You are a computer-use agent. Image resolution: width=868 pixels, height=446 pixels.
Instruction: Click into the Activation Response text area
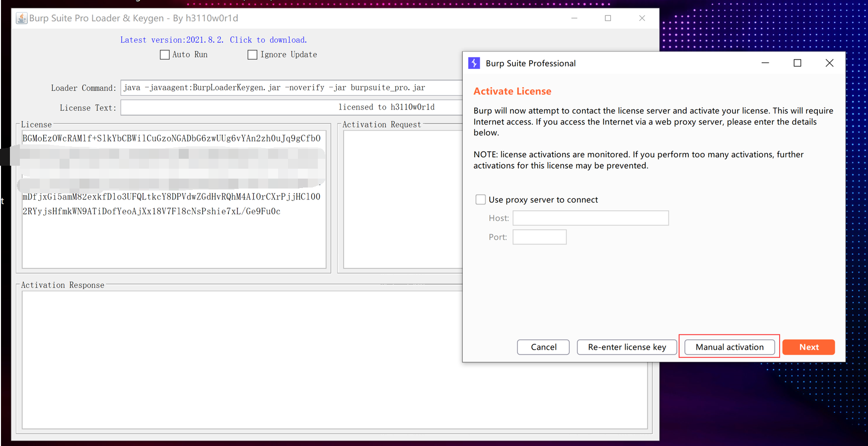(335, 360)
